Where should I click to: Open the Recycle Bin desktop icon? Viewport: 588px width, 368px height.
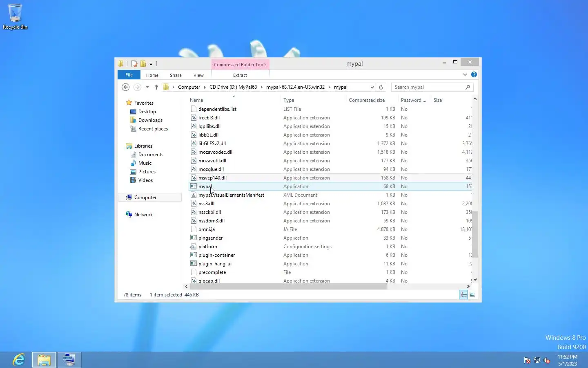pos(15,16)
